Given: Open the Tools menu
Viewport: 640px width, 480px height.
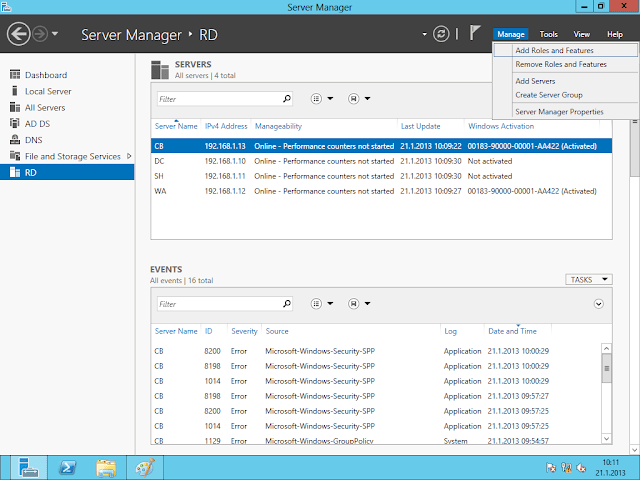Looking at the screenshot, I should pyautogui.click(x=549, y=34).
